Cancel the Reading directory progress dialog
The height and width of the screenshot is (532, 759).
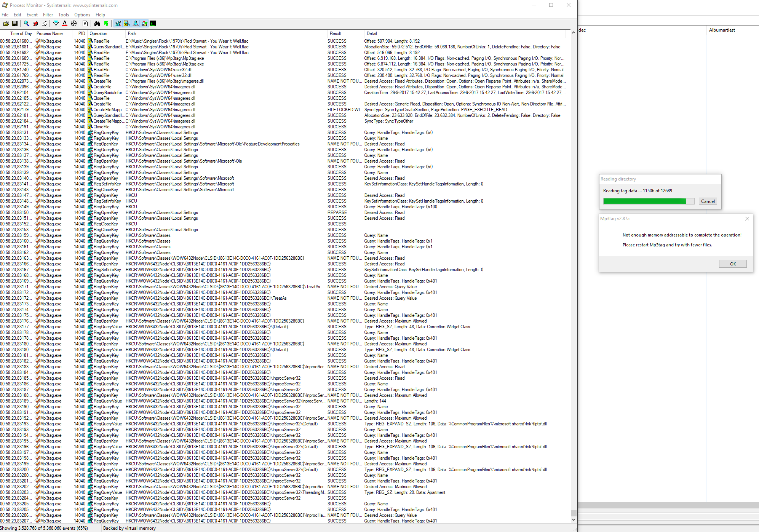708,201
